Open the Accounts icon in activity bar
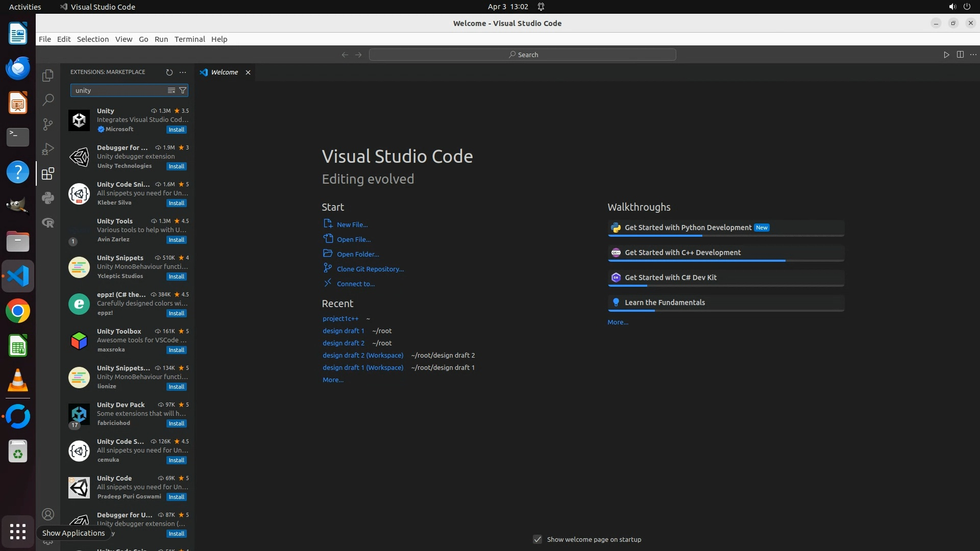This screenshot has width=980, height=551. tap(48, 514)
